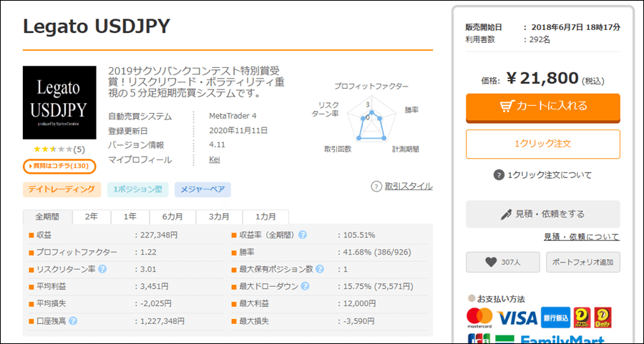Click the 227,348円 profit value

(159, 235)
